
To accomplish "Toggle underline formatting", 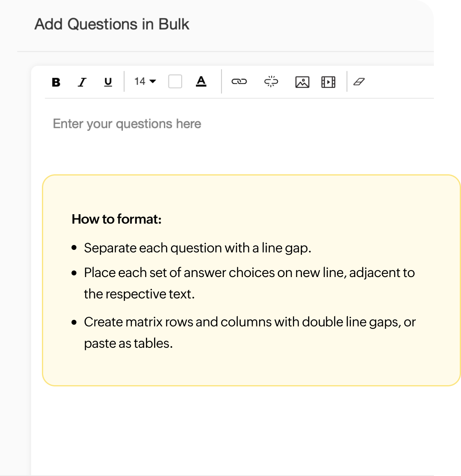I will tap(107, 82).
